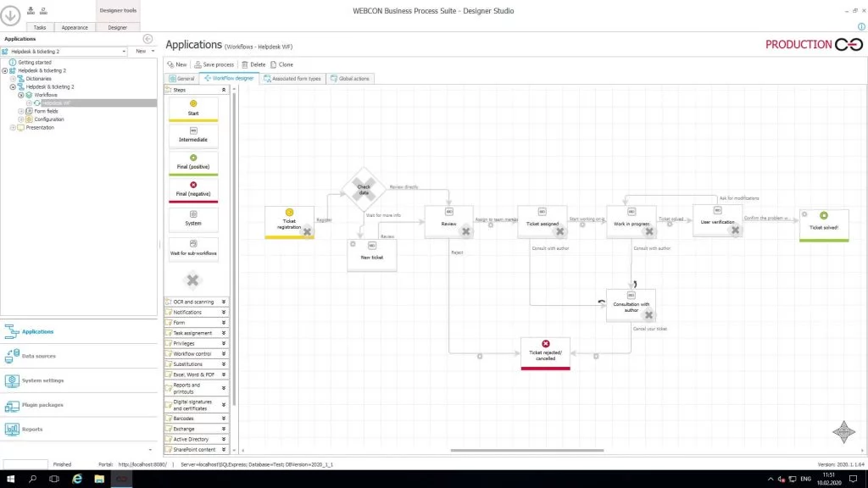
Task: Click the Applications navigation icon
Action: click(x=12, y=331)
